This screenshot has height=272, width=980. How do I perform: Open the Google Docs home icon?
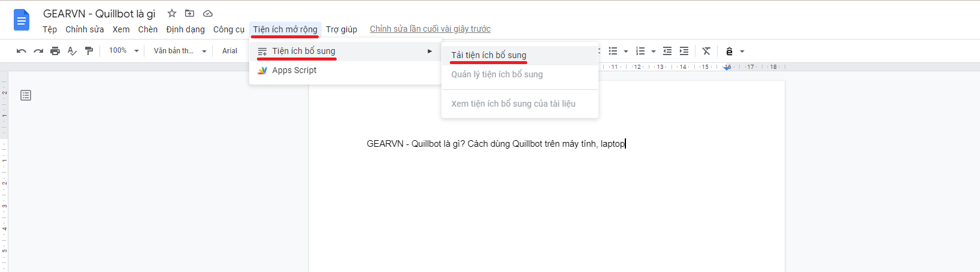pos(22,20)
